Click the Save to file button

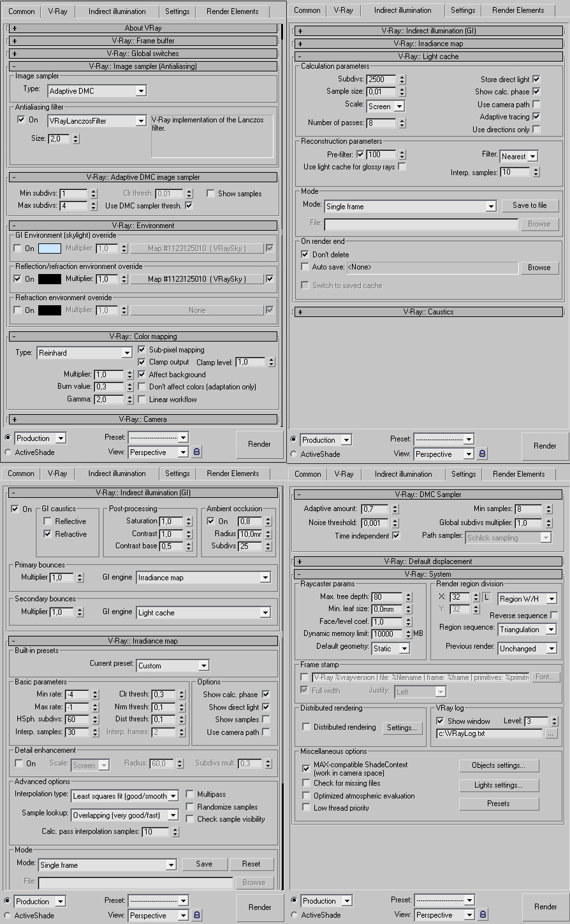pos(530,205)
